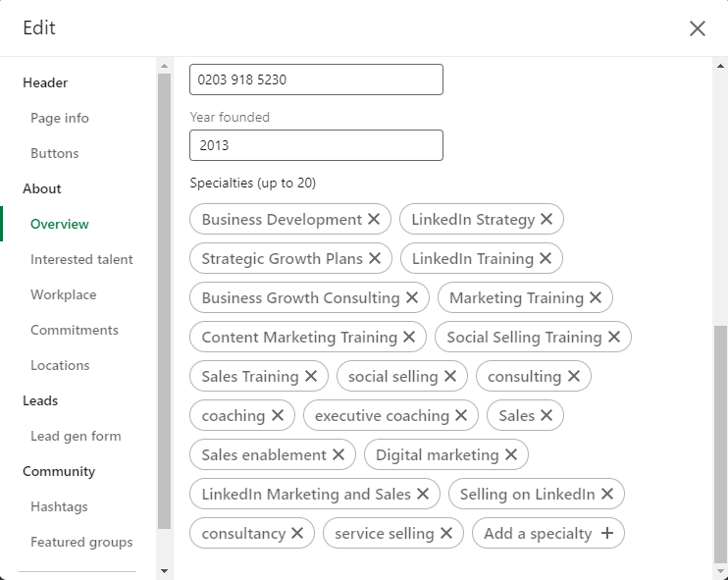The height and width of the screenshot is (580, 728).
Task: Open the Lead gen form section
Action: point(76,436)
